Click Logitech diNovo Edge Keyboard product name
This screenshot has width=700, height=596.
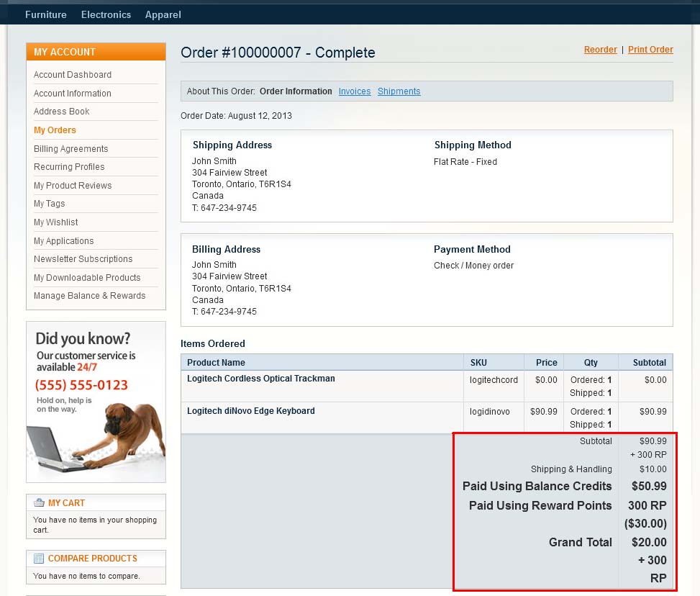pos(251,410)
